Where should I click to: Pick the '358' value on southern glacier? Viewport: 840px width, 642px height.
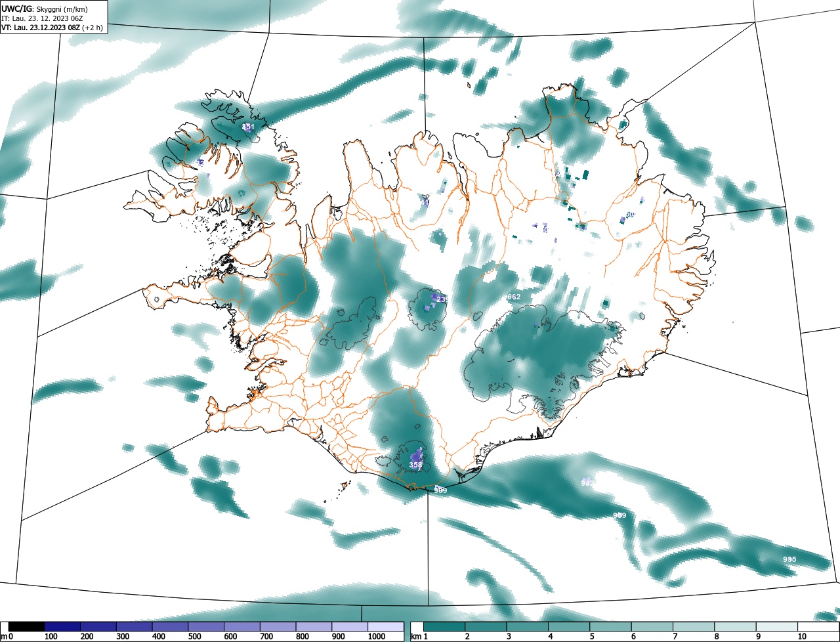point(415,465)
